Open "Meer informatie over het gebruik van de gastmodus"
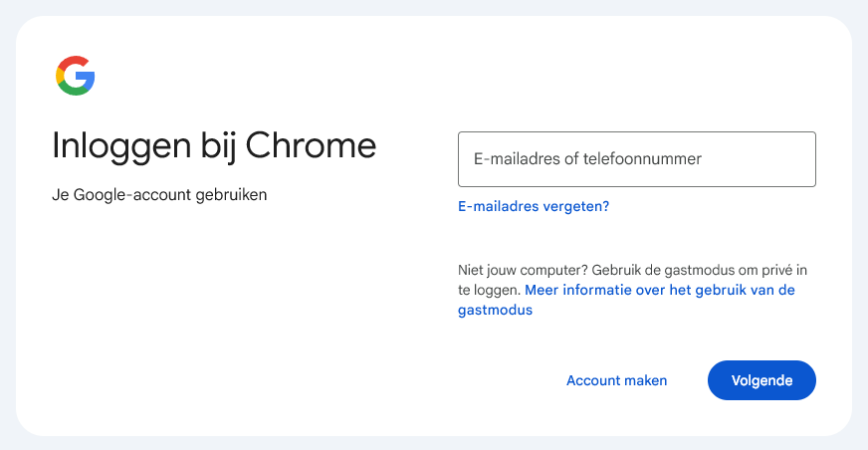Image resolution: width=868 pixels, height=450 pixels. tap(658, 291)
